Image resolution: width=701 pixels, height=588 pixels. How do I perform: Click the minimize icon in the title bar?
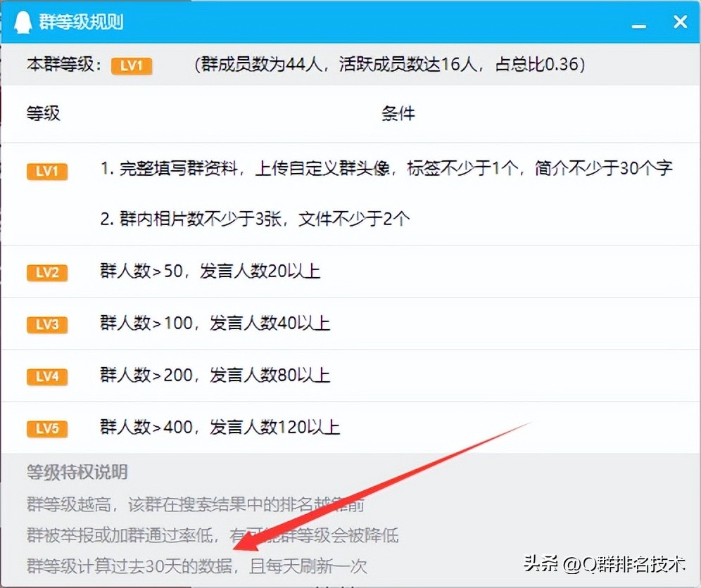pyautogui.click(x=638, y=23)
